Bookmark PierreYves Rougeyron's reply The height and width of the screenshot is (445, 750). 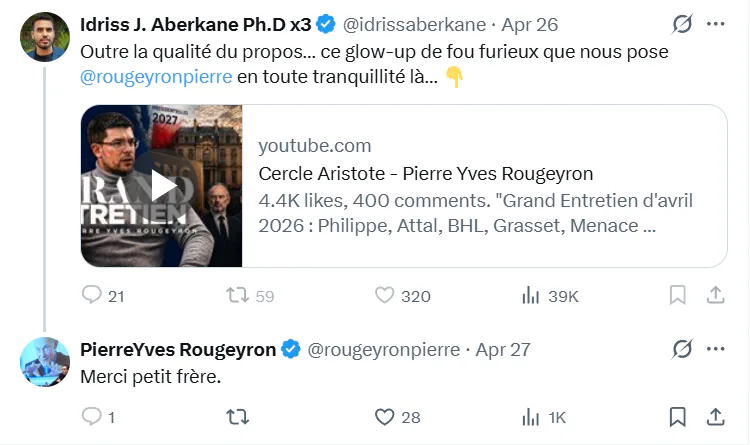point(677,417)
